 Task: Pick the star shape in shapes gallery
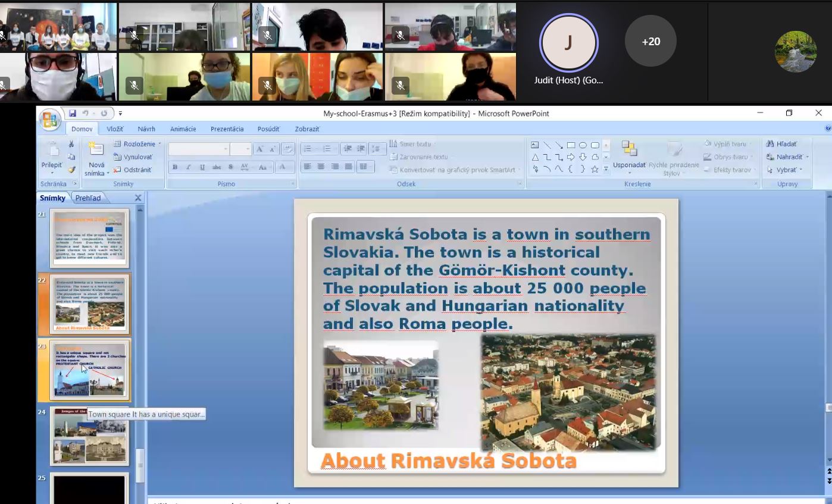point(595,170)
